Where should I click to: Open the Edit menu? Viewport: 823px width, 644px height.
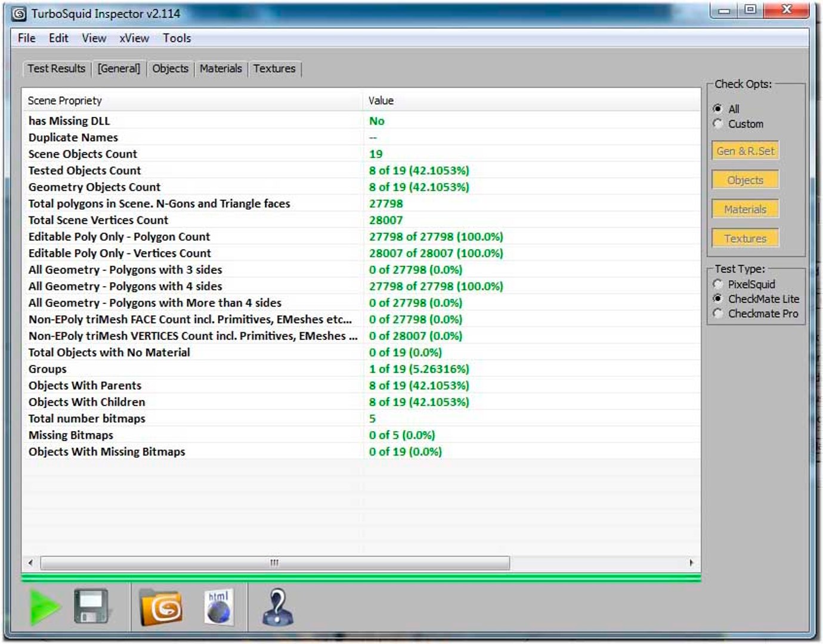58,38
